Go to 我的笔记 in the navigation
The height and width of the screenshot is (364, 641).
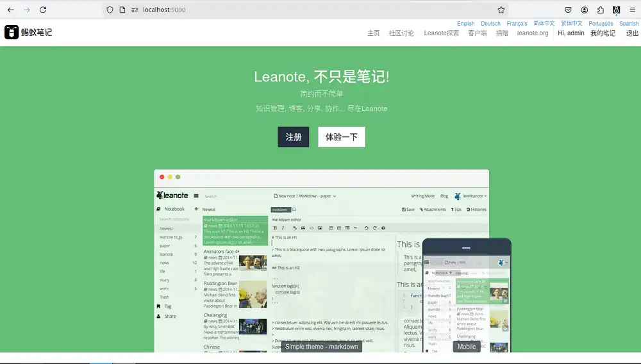(603, 33)
